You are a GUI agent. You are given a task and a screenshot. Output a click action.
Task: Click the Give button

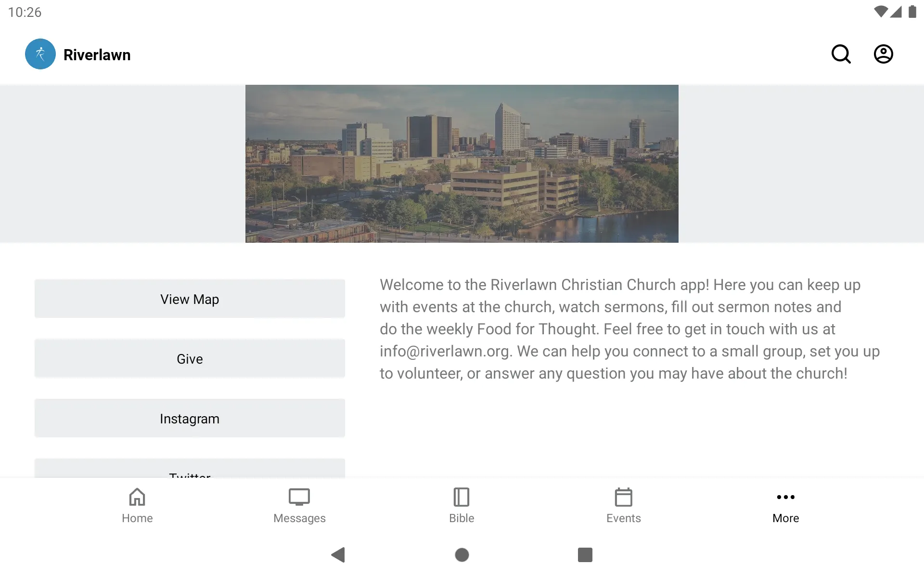pos(190,358)
